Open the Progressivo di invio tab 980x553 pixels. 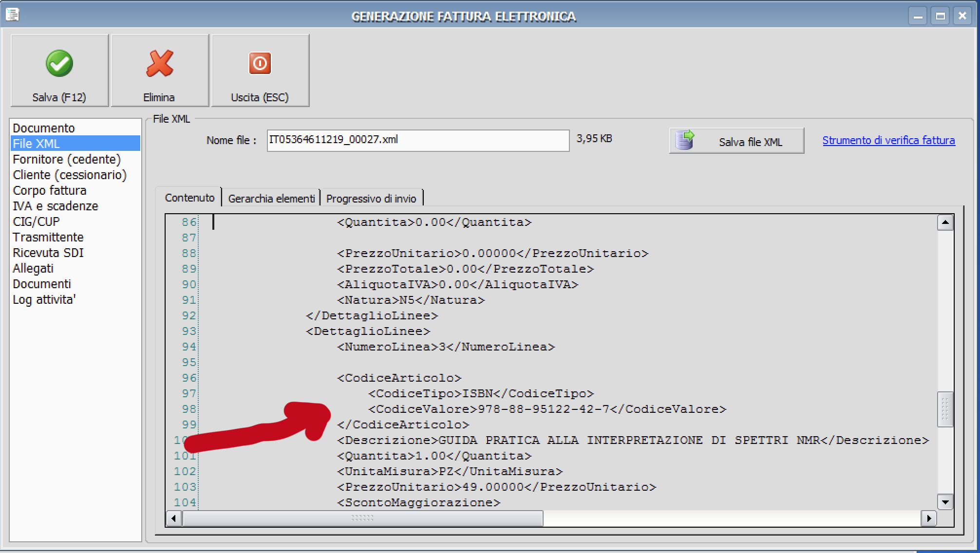click(371, 199)
